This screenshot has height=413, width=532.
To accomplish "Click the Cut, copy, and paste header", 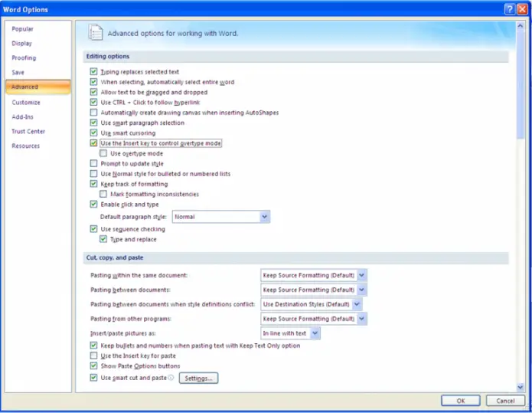I will click(295, 257).
